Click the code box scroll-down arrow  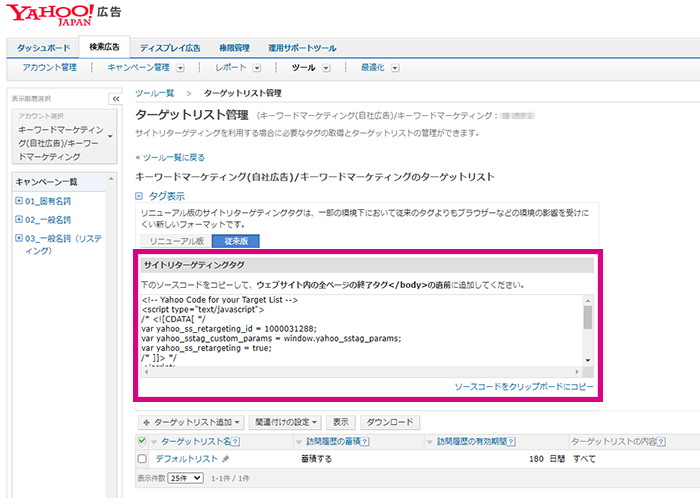588,361
